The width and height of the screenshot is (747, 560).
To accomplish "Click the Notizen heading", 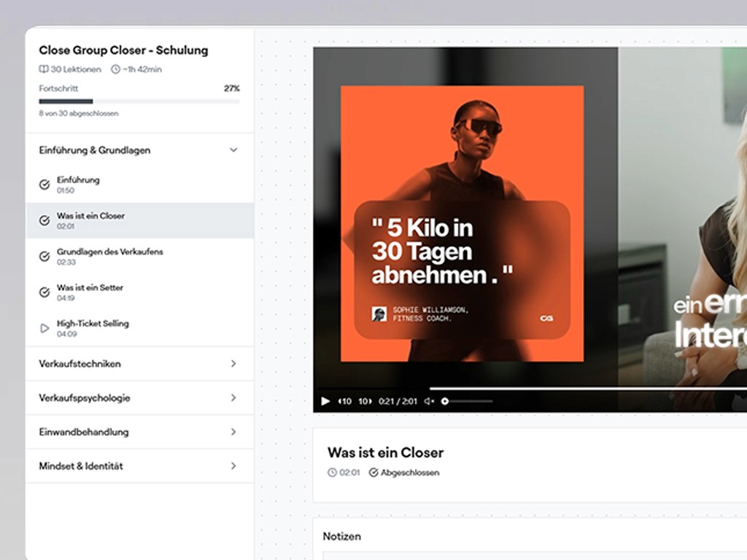I will [342, 536].
